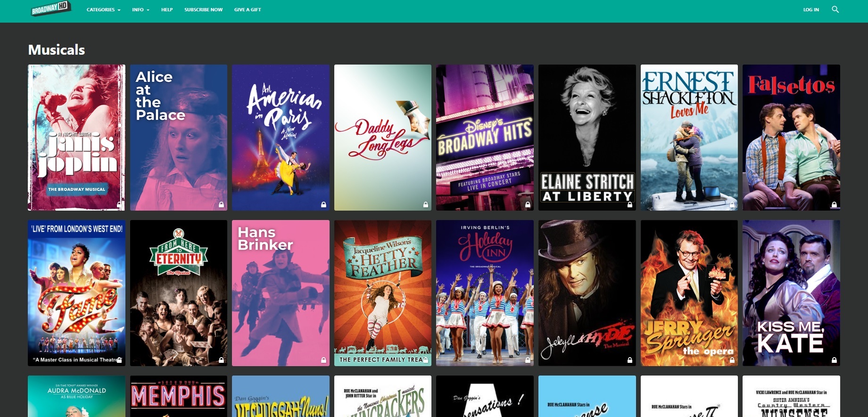The image size is (868, 417).
Task: Click lock icon on Alice at the Palace
Action: 221,205
